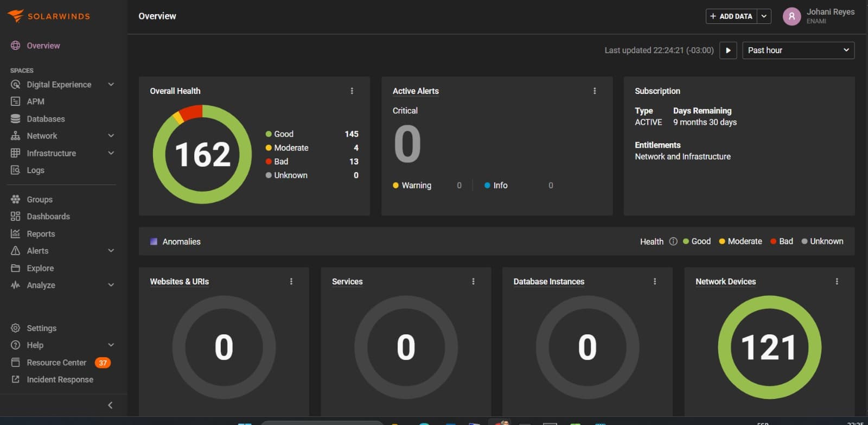Screen dimensions: 868x425
Task: Click the Dashboards tiles icon
Action: 15,216
